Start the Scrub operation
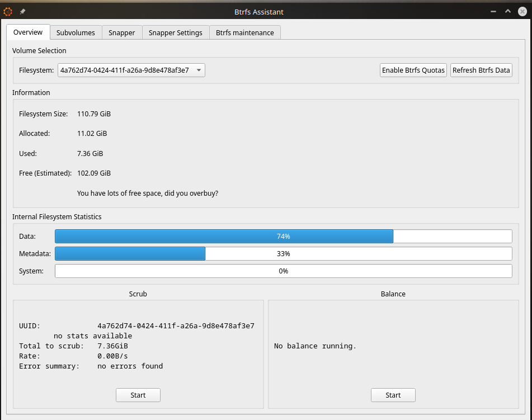Viewport: 532px width, 420px height. pos(138,395)
